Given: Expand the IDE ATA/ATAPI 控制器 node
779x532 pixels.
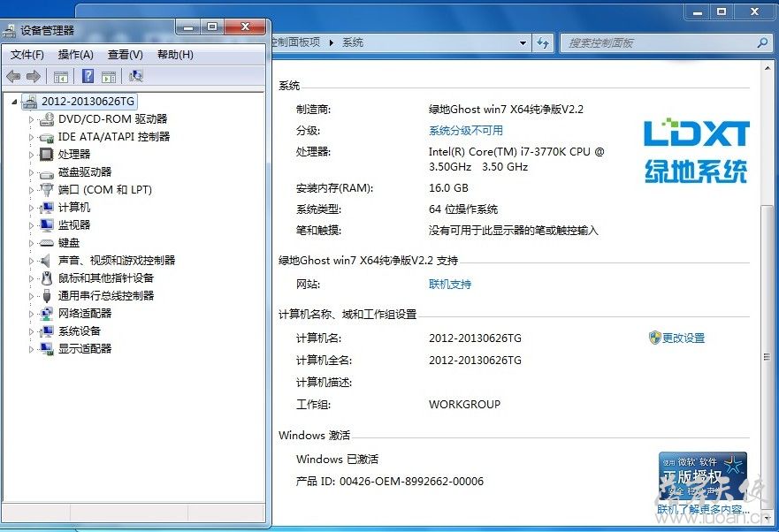Looking at the screenshot, I should tap(31, 137).
